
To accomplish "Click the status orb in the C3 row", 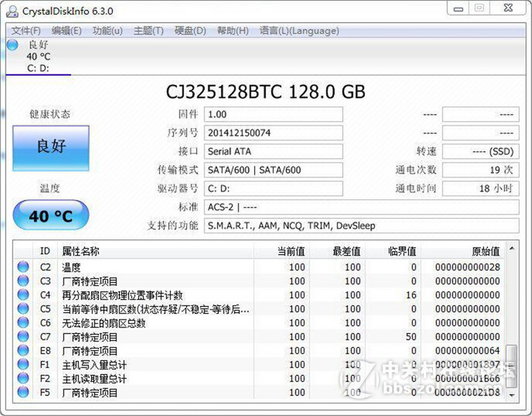I will tap(23, 280).
